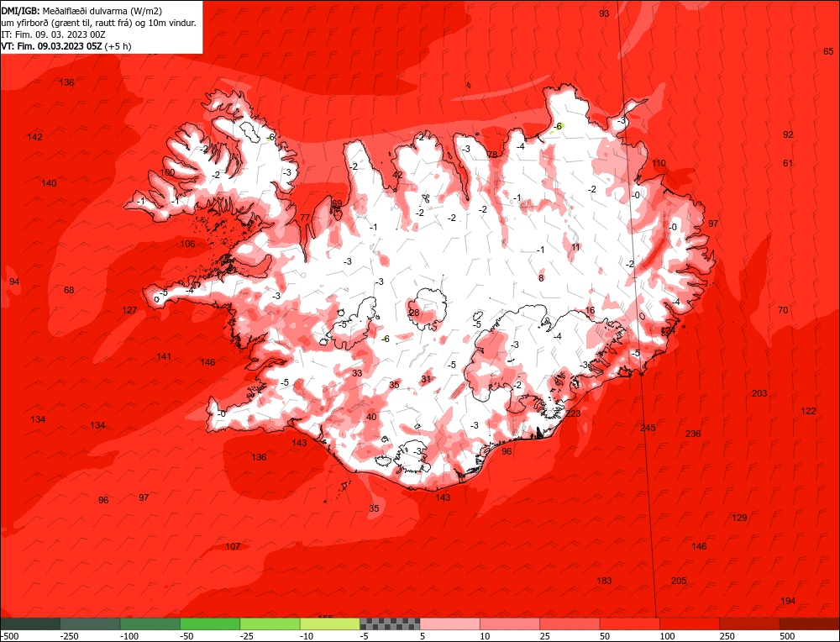Click the '500' legend label

pyautogui.click(x=787, y=636)
